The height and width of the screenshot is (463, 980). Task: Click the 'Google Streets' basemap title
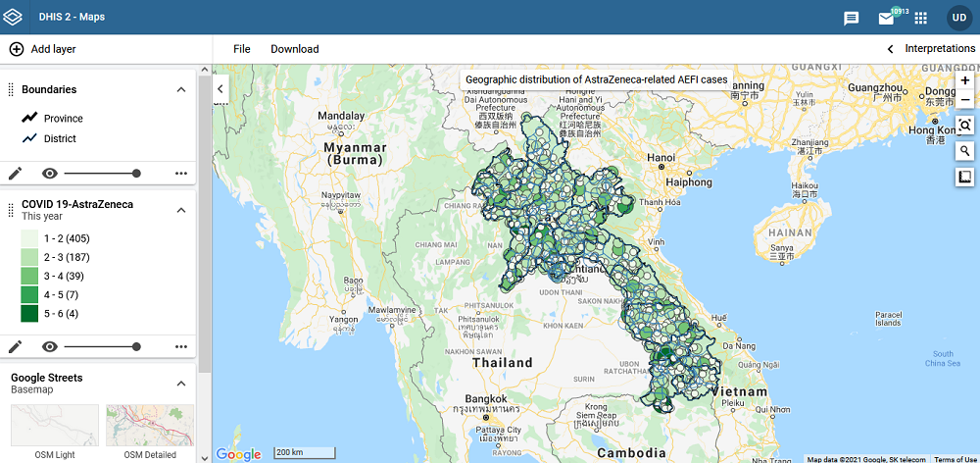tap(47, 378)
